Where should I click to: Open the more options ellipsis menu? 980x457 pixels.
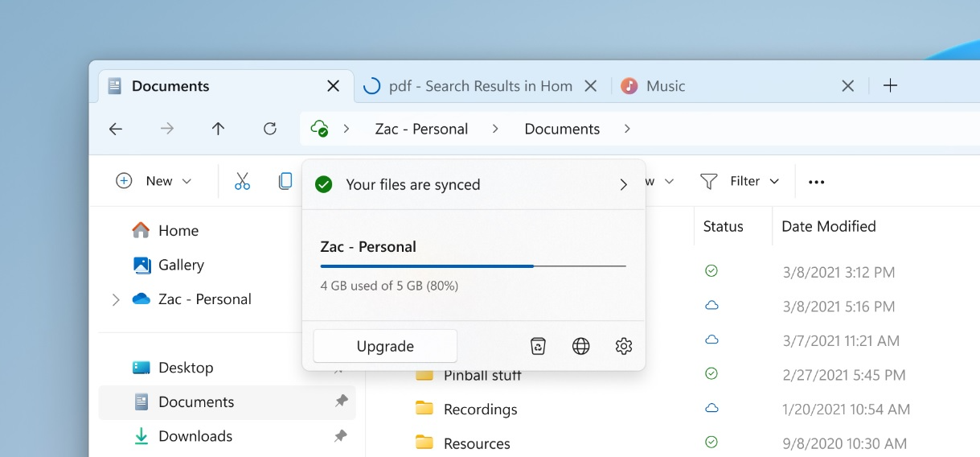tap(816, 182)
